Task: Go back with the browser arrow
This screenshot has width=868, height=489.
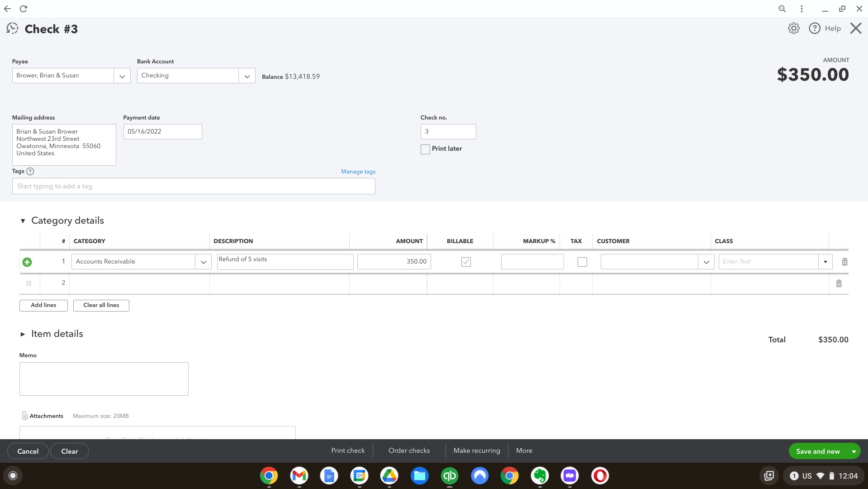Action: pyautogui.click(x=8, y=9)
